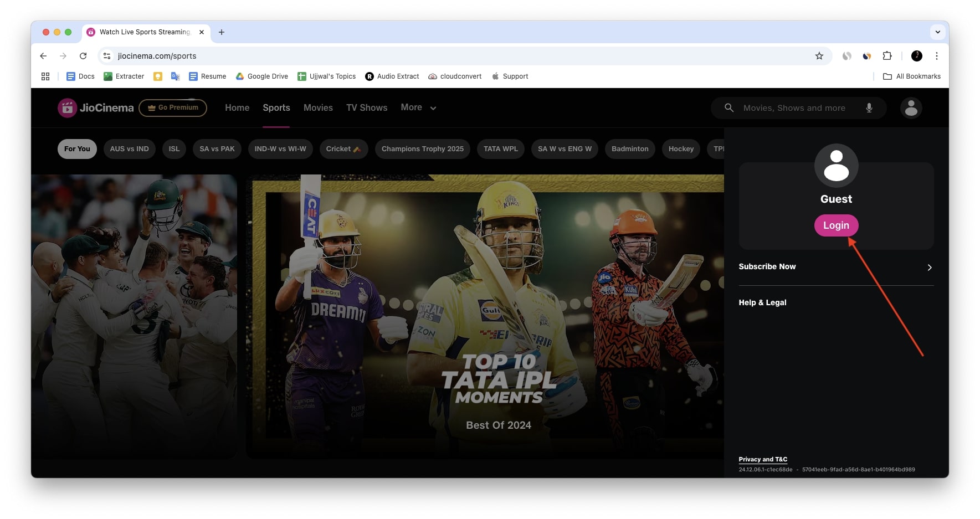Select the TATA WPL chip

coord(501,149)
